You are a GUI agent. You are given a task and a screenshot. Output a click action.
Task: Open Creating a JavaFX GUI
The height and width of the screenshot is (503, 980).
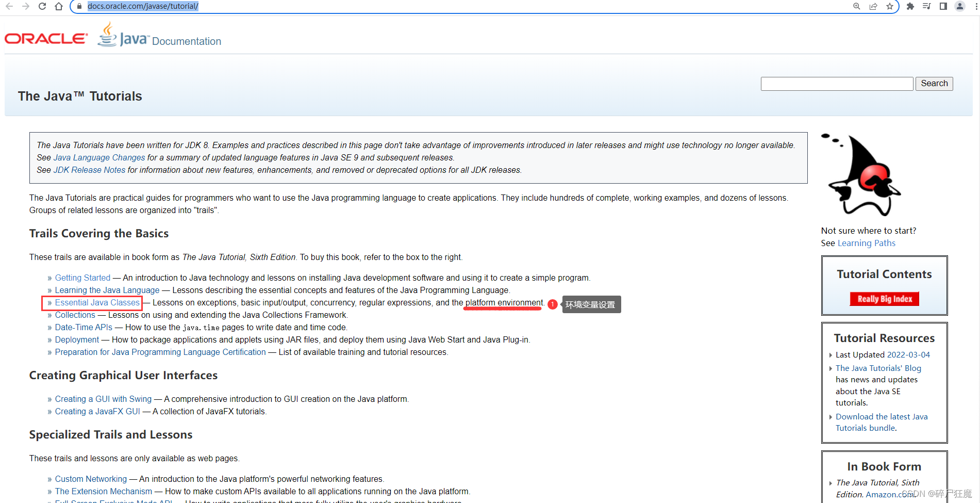97,412
